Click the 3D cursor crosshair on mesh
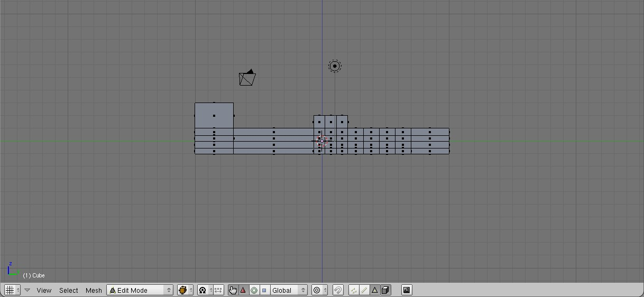This screenshot has height=297, width=644. point(322,141)
